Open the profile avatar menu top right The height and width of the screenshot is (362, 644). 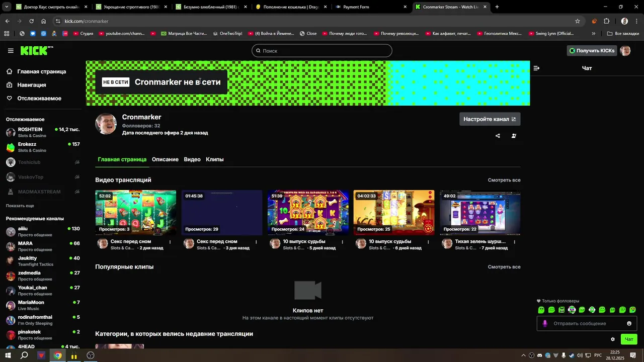625,51
